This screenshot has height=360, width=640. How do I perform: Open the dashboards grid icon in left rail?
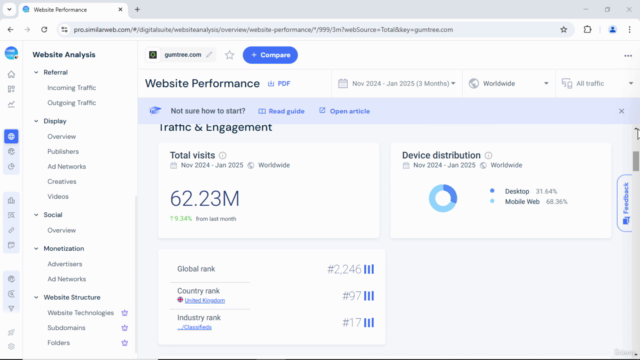pyautogui.click(x=11, y=89)
